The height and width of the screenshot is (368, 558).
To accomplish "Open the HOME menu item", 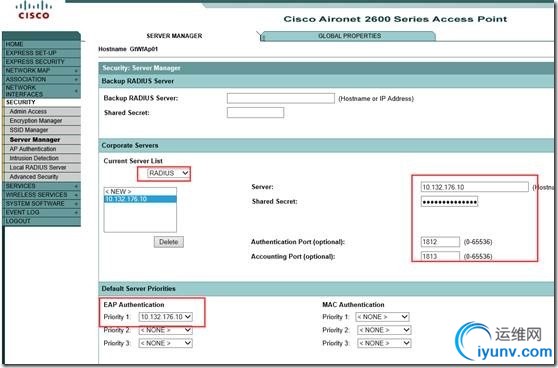I will (x=42, y=44).
